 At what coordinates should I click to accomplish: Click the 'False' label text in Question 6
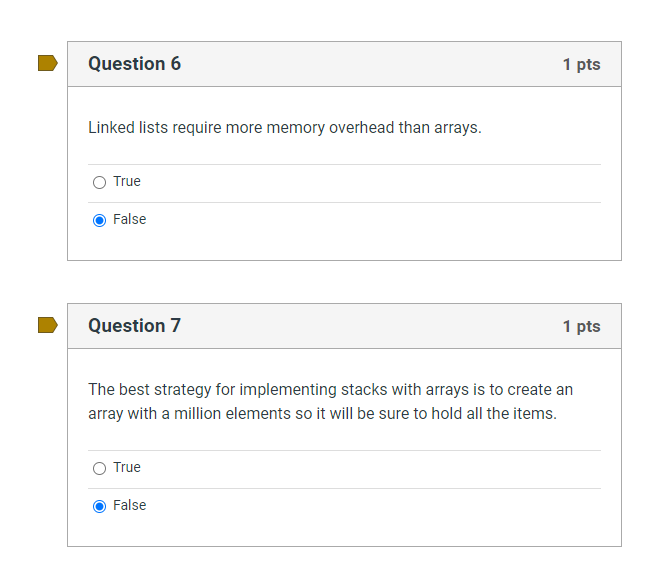(x=130, y=219)
